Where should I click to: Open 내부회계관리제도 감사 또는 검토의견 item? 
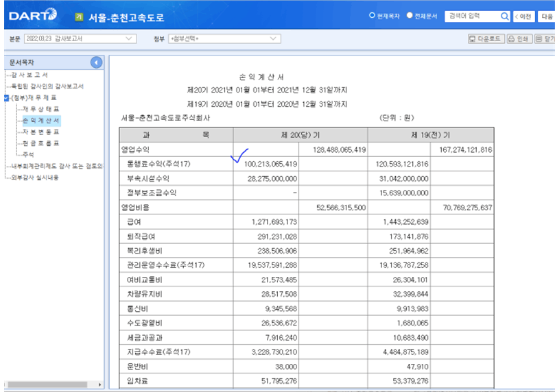pos(57,166)
